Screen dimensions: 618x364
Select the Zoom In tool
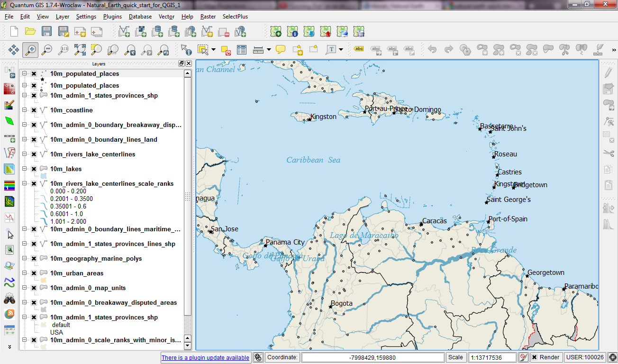coord(29,49)
